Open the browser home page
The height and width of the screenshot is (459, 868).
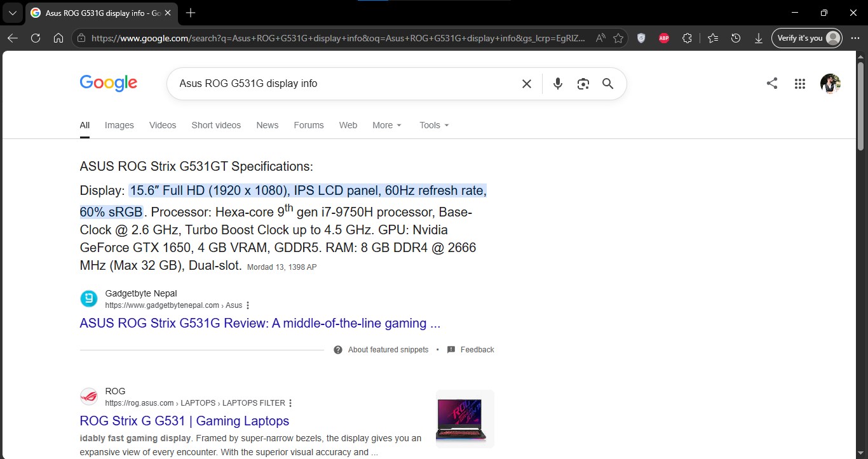click(58, 38)
